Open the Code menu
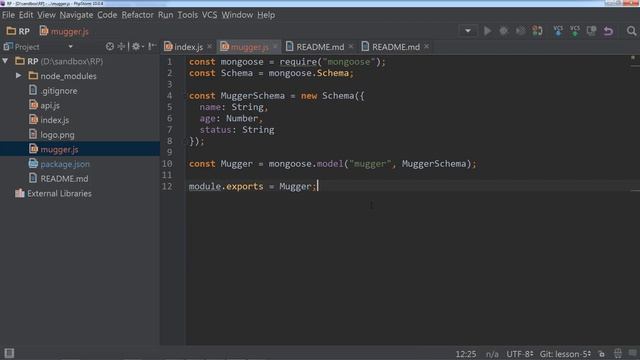Viewport: 640px width, 360px height. pyautogui.click(x=107, y=15)
